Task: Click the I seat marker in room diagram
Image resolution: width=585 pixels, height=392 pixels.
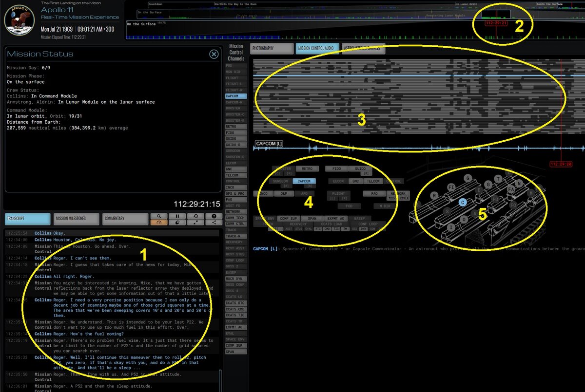Action: tap(450, 227)
